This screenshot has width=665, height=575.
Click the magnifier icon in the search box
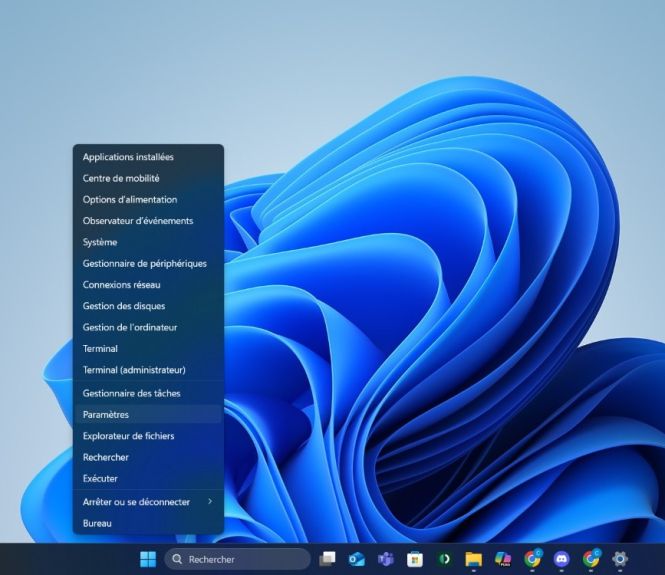(177, 559)
